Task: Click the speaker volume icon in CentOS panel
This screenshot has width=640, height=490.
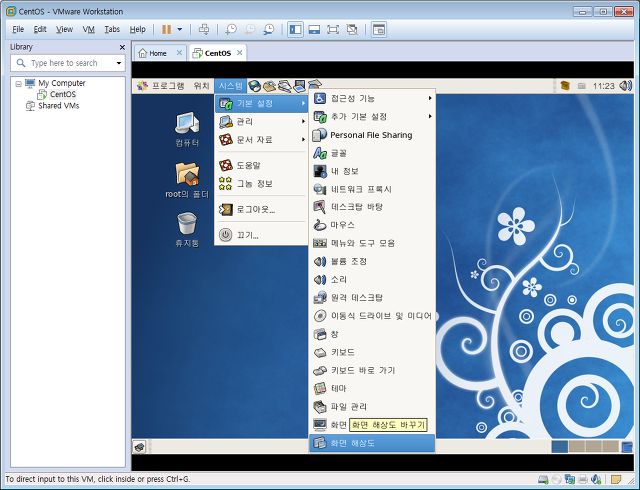Action: 625,86
